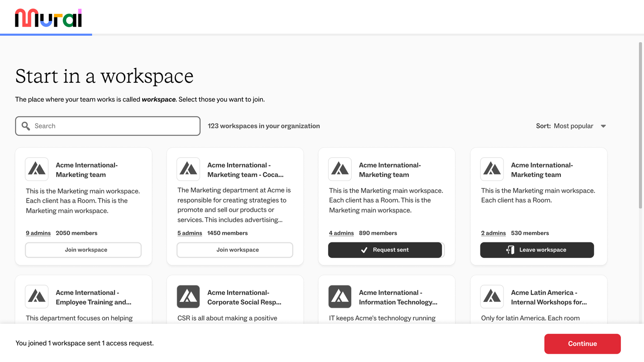The width and height of the screenshot is (644, 362).
Task: Click Acme Latin America - Internal Workshops title
Action: (x=549, y=297)
